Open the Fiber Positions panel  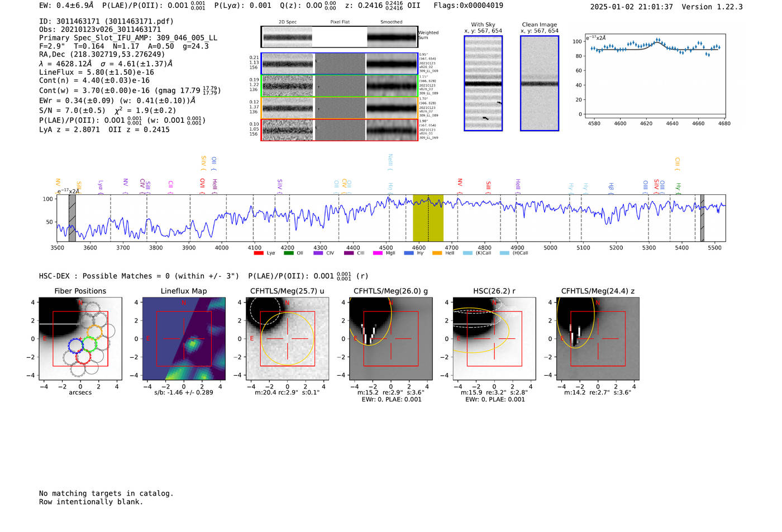tap(80, 339)
